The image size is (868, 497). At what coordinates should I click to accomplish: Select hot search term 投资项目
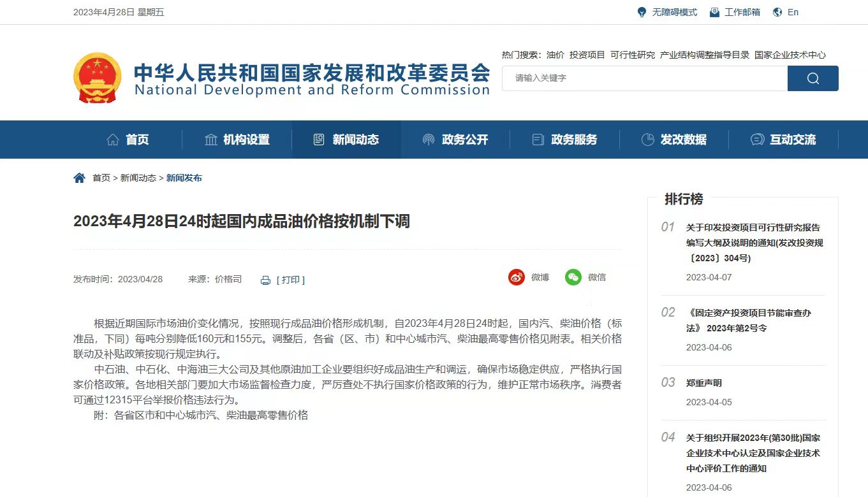(587, 55)
